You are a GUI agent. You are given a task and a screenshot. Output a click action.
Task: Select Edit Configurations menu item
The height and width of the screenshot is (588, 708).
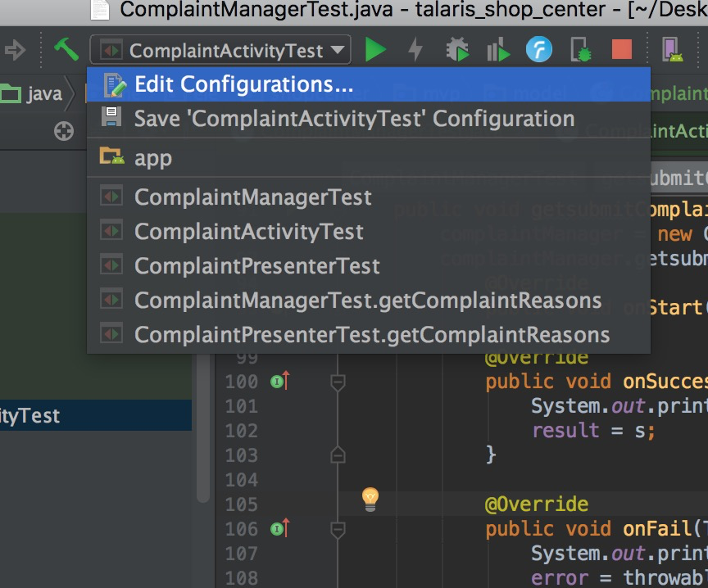243,84
